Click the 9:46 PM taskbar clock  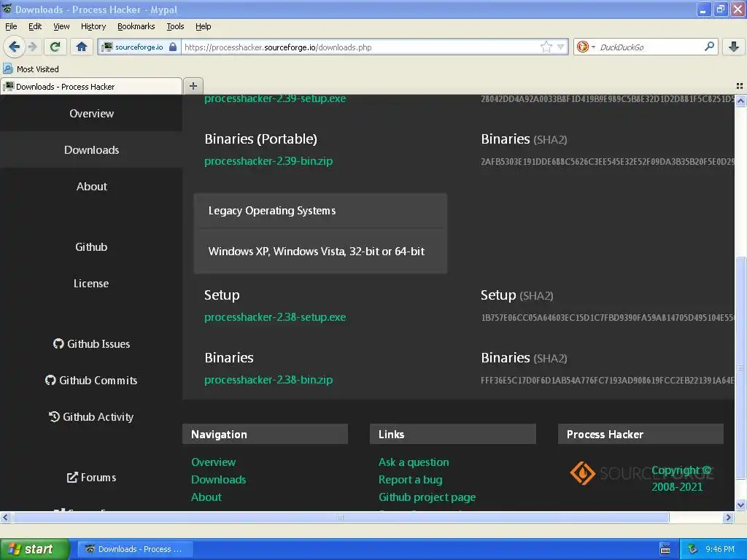(720, 549)
